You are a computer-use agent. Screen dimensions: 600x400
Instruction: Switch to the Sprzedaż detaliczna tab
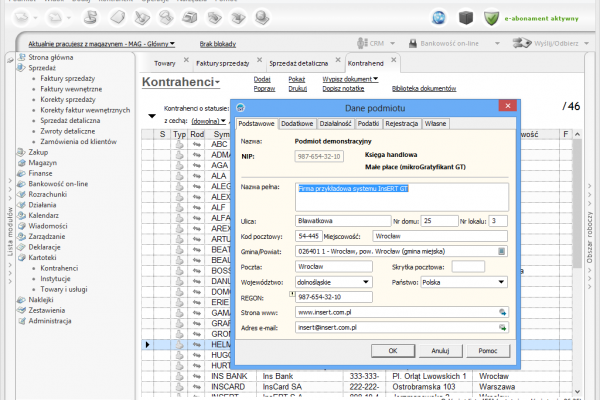[298, 62]
